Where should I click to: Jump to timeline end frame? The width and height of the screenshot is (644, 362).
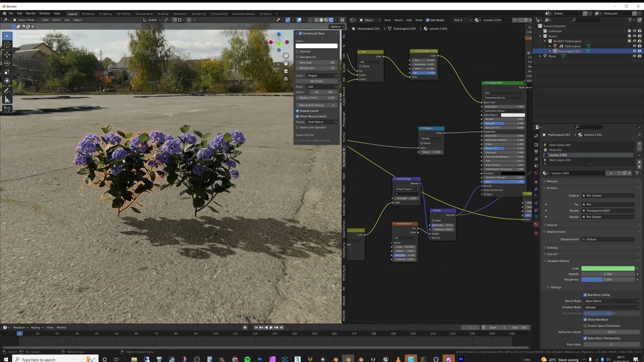[x=281, y=327]
